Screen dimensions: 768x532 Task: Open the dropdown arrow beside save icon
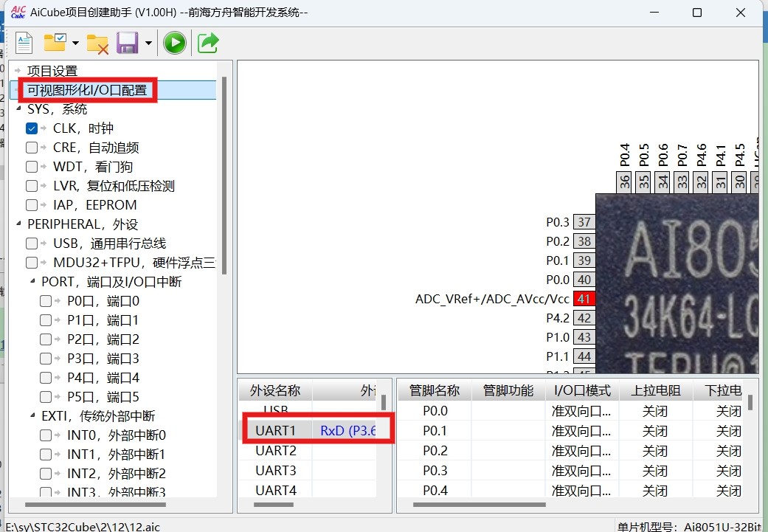click(148, 43)
